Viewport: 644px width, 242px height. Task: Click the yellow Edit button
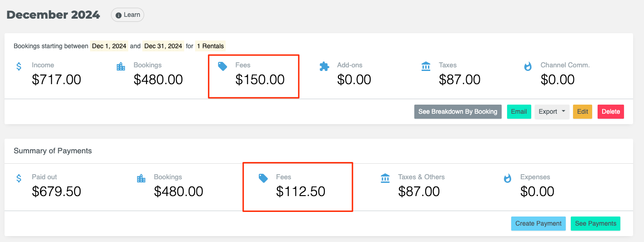[582, 111]
